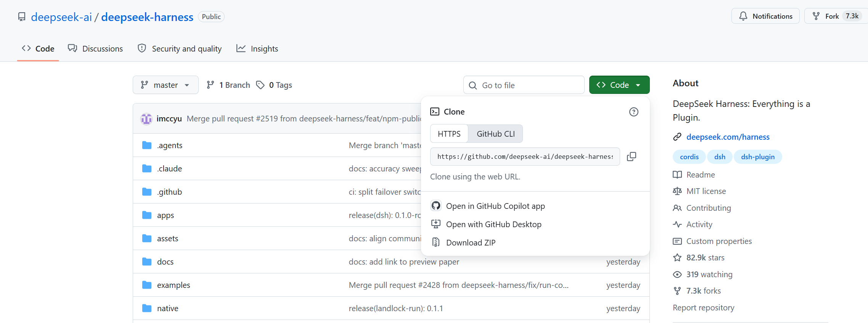Open the native folder name
Viewport: 868px width, 323px height.
tap(168, 308)
